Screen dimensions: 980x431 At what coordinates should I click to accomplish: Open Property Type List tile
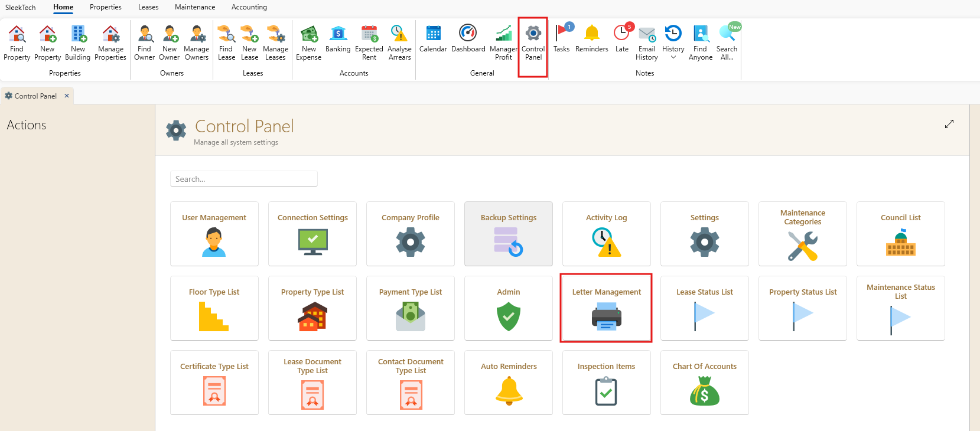point(312,308)
